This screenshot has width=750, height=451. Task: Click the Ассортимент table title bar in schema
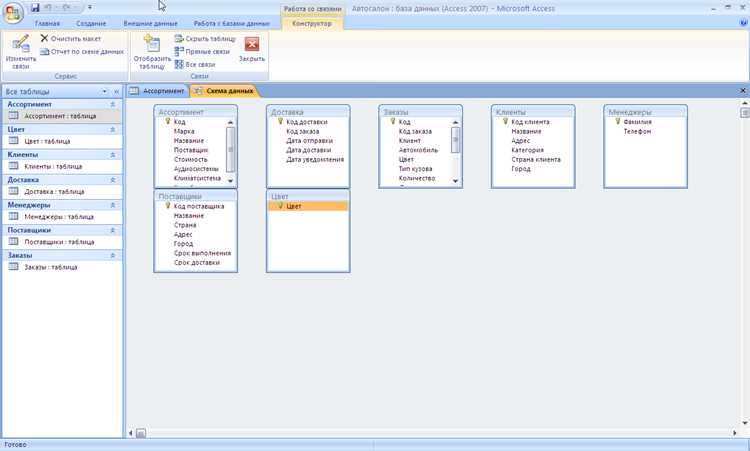196,112
